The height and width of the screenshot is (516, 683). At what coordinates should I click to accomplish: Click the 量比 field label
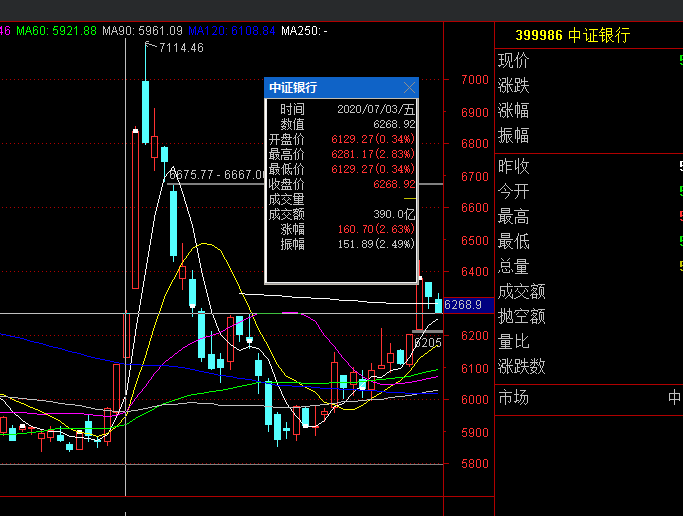tap(514, 342)
